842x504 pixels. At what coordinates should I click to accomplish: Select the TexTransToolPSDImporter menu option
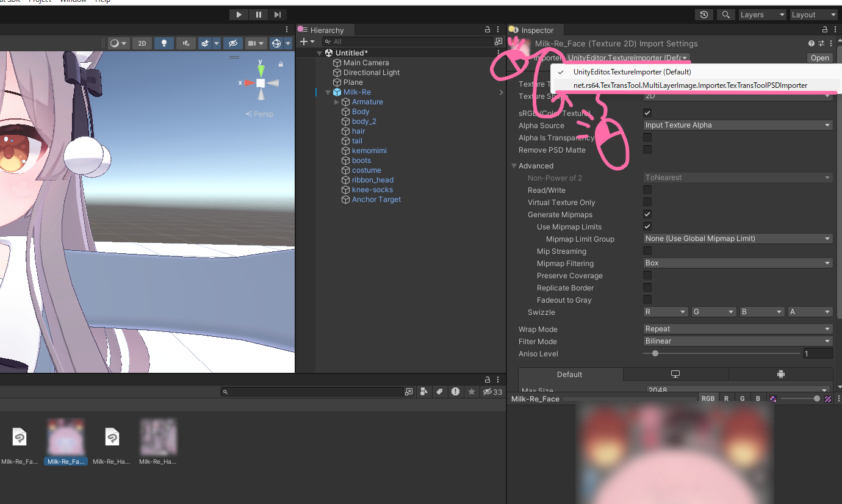(689, 85)
